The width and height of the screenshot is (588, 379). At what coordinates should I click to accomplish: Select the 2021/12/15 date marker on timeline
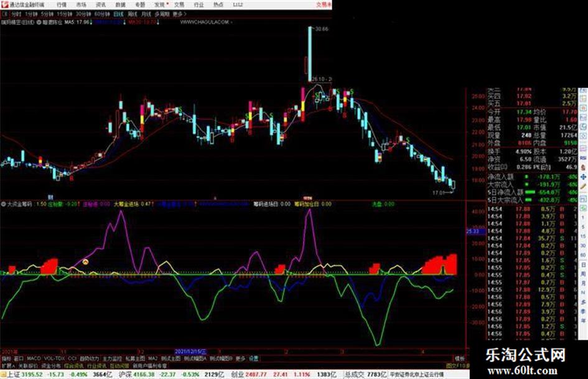[x=190, y=352]
